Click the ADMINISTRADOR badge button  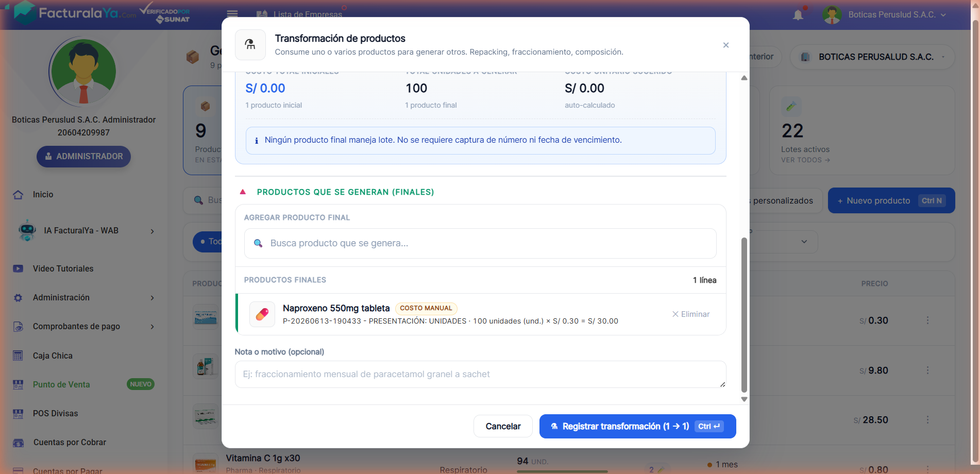83,156
